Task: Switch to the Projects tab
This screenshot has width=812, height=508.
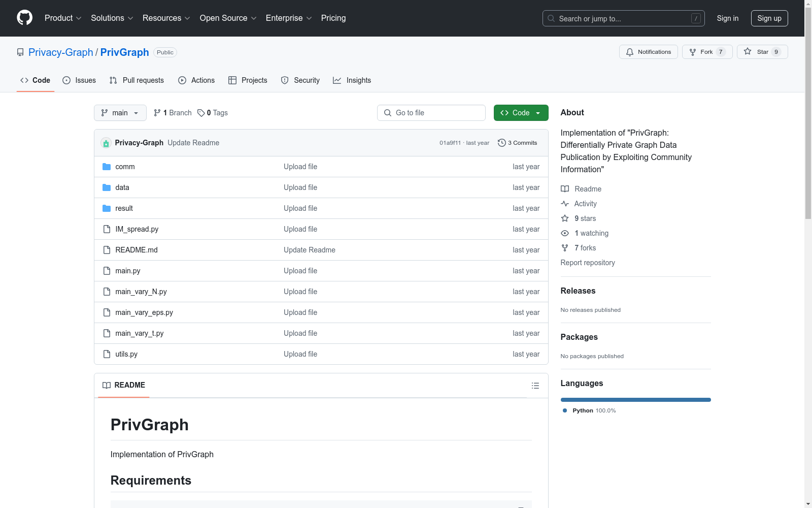Action: point(248,80)
